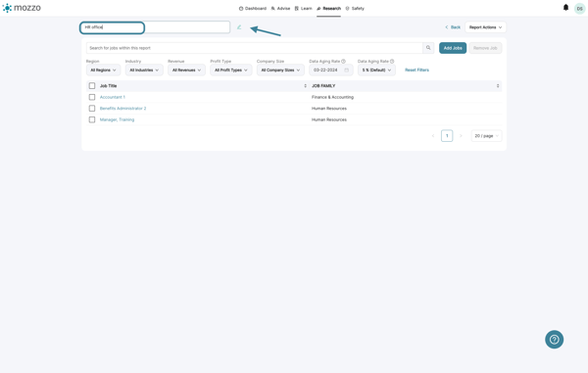Sort by Job Family column arrows

pos(498,86)
